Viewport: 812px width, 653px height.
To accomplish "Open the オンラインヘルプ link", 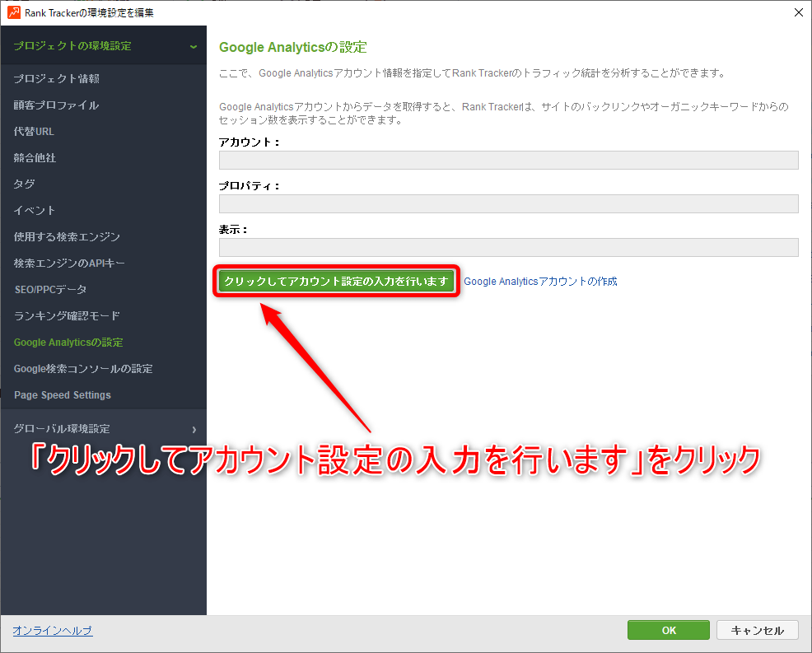I will (53, 631).
